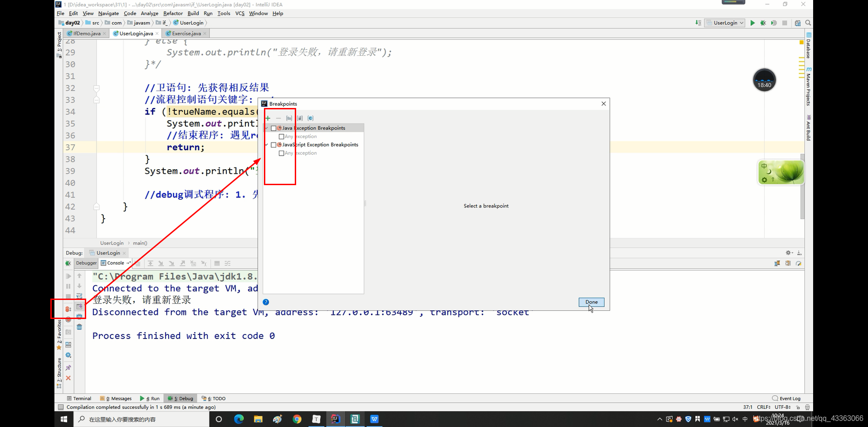The width and height of the screenshot is (868, 427).
Task: Click Resume Program icon in debug sidebar
Action: [x=68, y=276]
